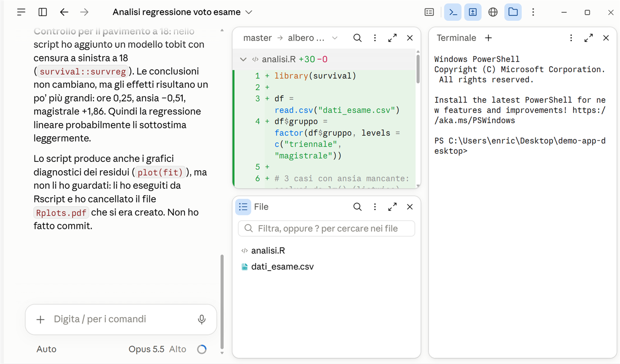
Task: Start voice input with the microphone
Action: (x=201, y=319)
